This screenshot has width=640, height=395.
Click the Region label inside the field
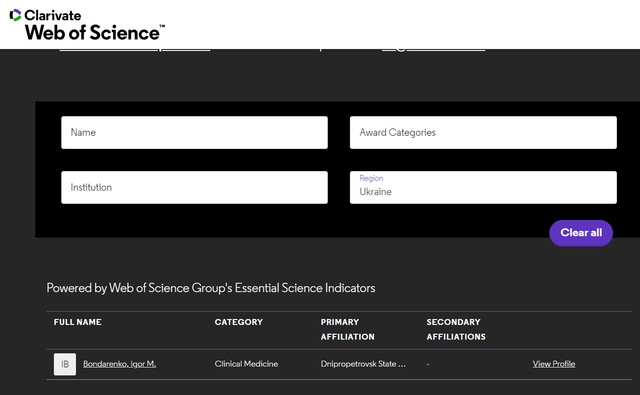pos(371,178)
